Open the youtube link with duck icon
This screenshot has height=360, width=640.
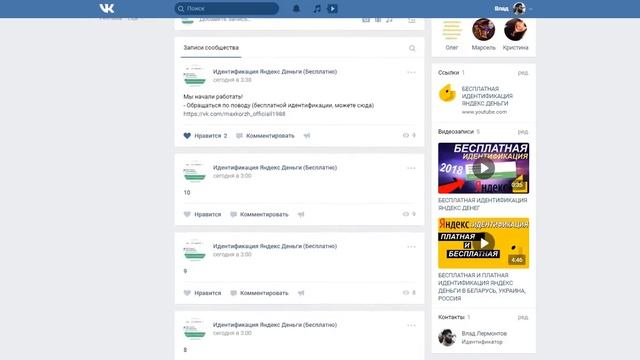[447, 93]
